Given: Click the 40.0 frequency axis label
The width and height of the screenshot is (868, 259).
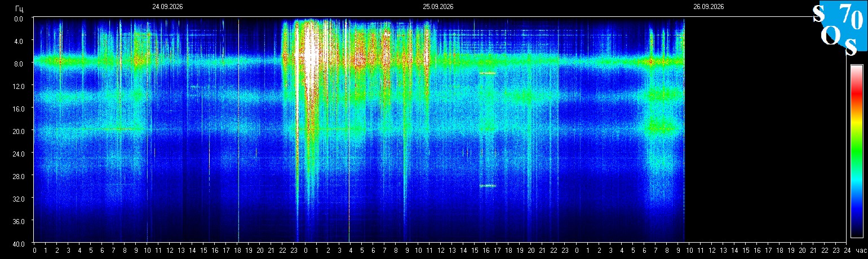Looking at the screenshot, I should pos(17,243).
